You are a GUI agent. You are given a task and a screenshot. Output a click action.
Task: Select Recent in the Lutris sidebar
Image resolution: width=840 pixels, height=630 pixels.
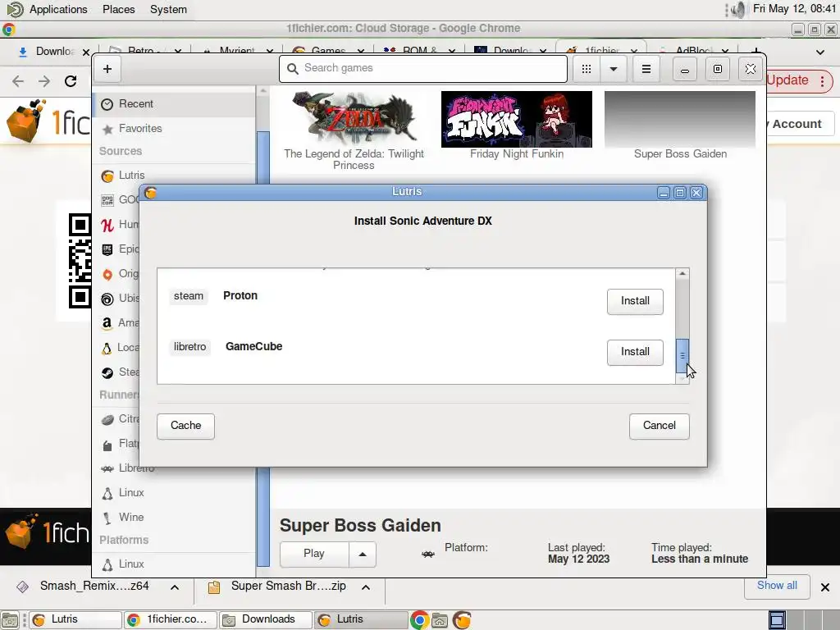(x=174, y=104)
